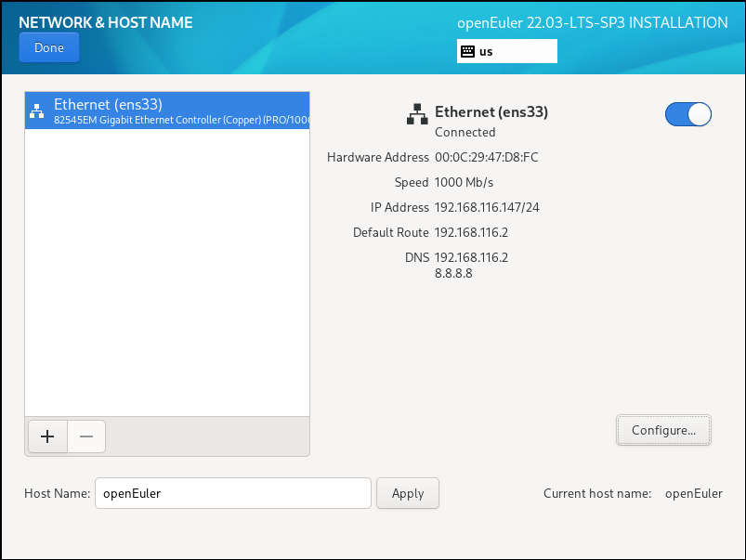Click the Default Route value 192.168.116.2
This screenshot has height=560, width=746.
coord(472,233)
